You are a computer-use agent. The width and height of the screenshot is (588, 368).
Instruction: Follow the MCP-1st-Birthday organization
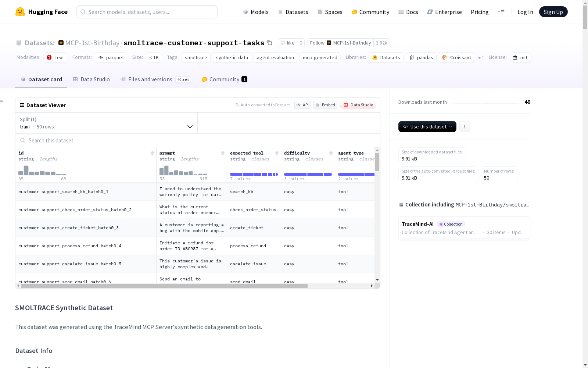(341, 43)
